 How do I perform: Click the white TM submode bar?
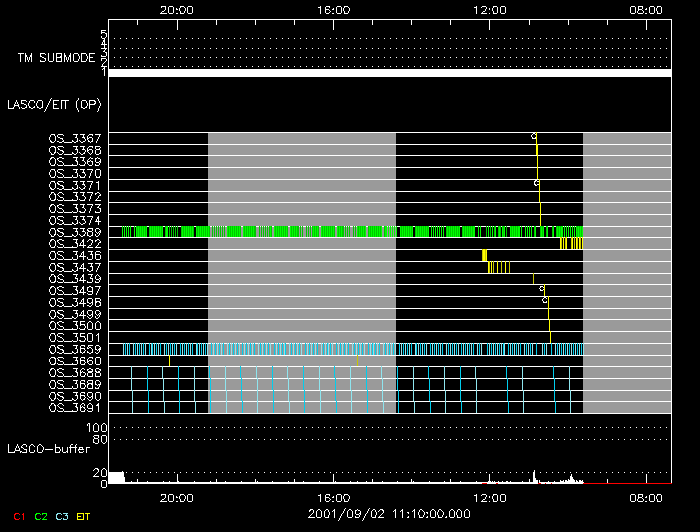[389, 73]
